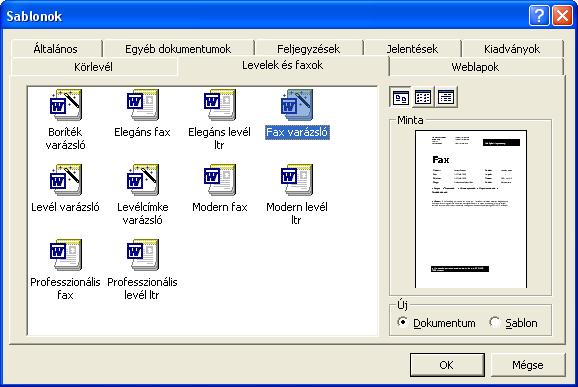Click the "Modern fax" label text
Image resolution: width=578 pixels, height=387 pixels.
click(x=220, y=207)
